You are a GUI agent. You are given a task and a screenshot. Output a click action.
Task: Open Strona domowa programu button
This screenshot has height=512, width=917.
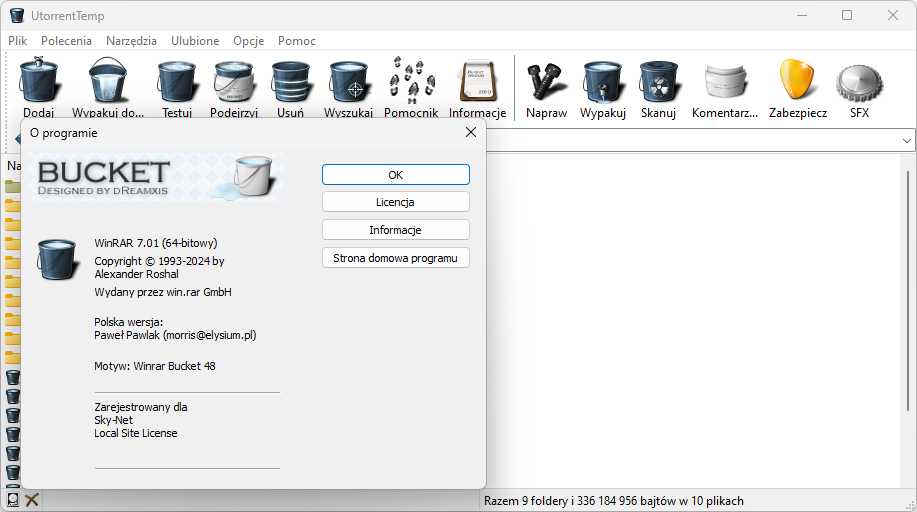tap(395, 257)
